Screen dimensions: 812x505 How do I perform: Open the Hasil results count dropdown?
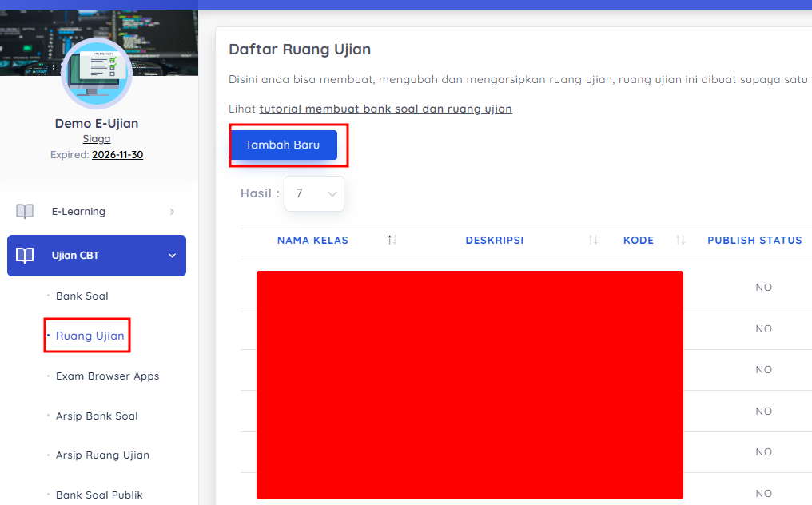coord(314,193)
